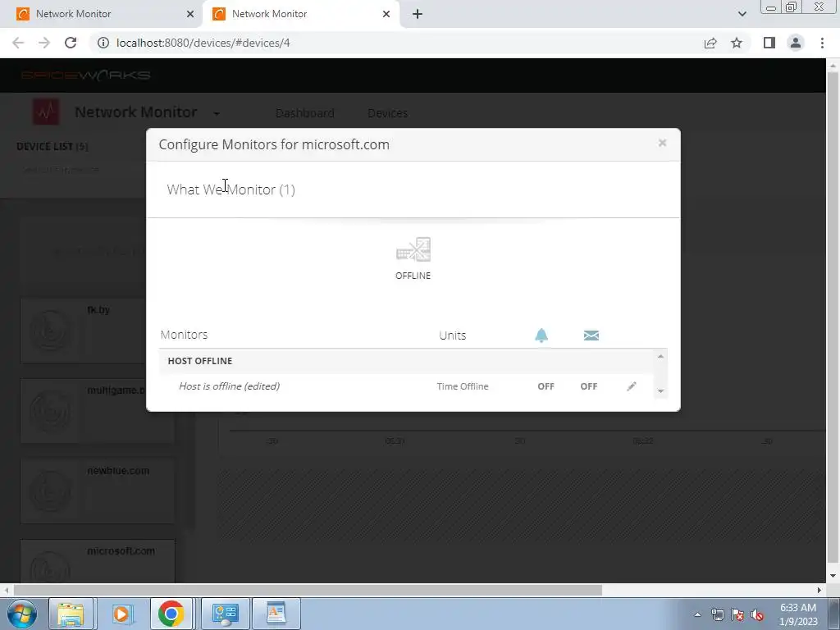
Task: Click the muted volume tray icon
Action: [x=757, y=614]
